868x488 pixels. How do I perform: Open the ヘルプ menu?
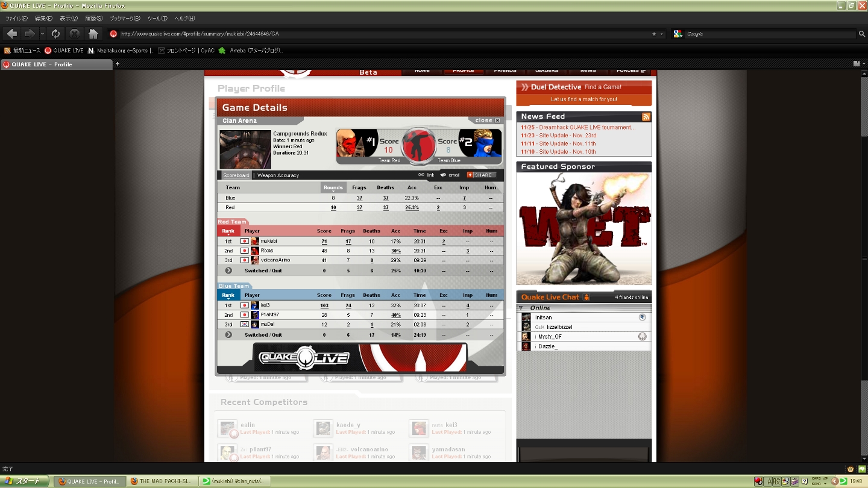pos(184,19)
